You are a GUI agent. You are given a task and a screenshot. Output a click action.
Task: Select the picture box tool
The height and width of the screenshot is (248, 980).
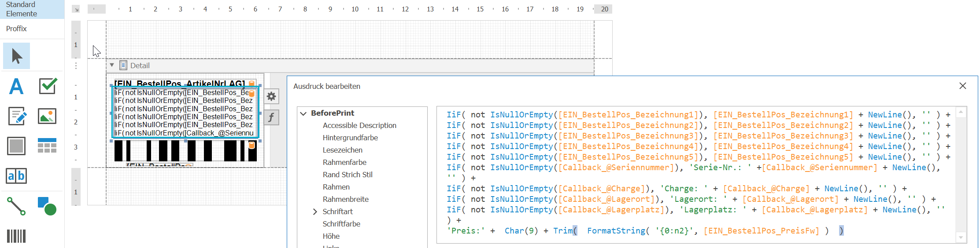click(48, 116)
